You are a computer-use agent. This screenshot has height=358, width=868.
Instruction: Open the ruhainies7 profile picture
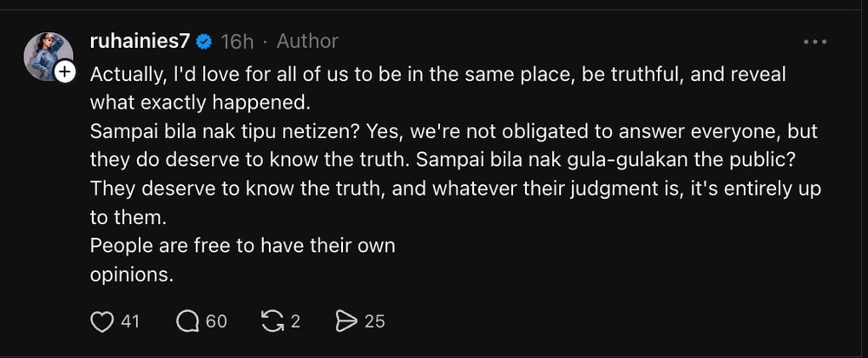click(47, 56)
